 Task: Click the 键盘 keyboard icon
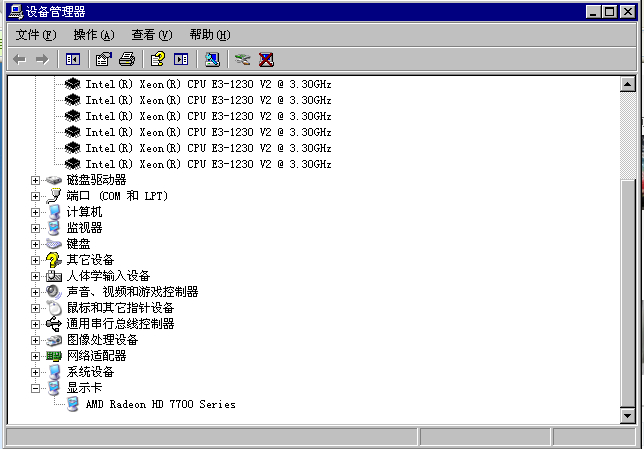pyautogui.click(x=54, y=244)
